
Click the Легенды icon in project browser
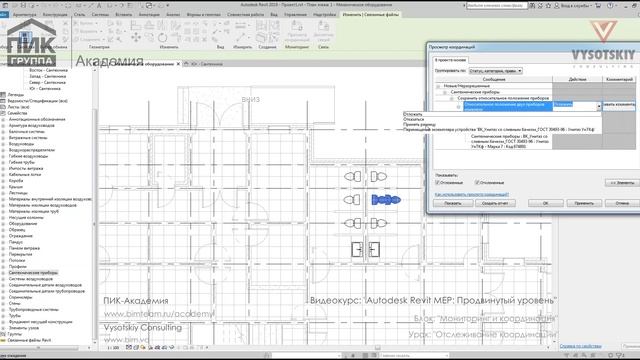coord(3,95)
